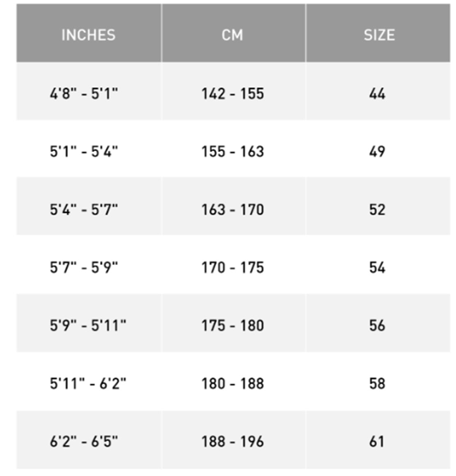Click the 5'9" - 5'11" height cell
Viewport: 456px width, 476px height.
click(88, 326)
